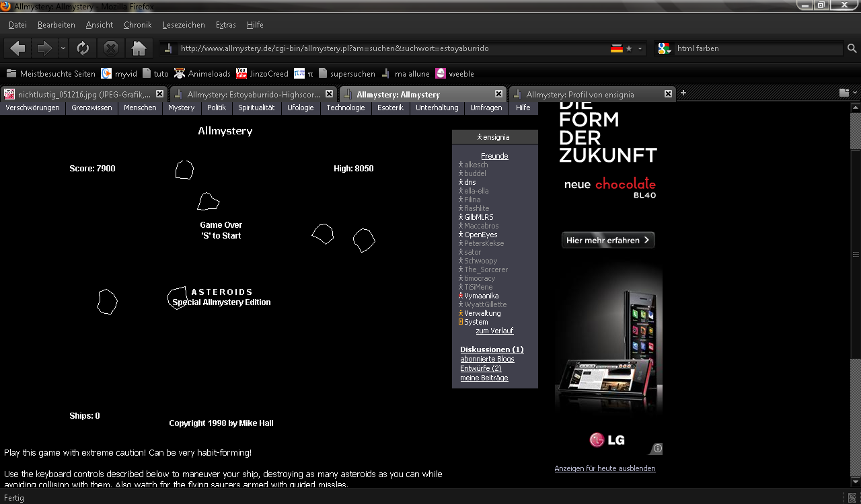861x504 pixels.
Task: Click the German flag icon in the address bar
Action: coord(616,48)
